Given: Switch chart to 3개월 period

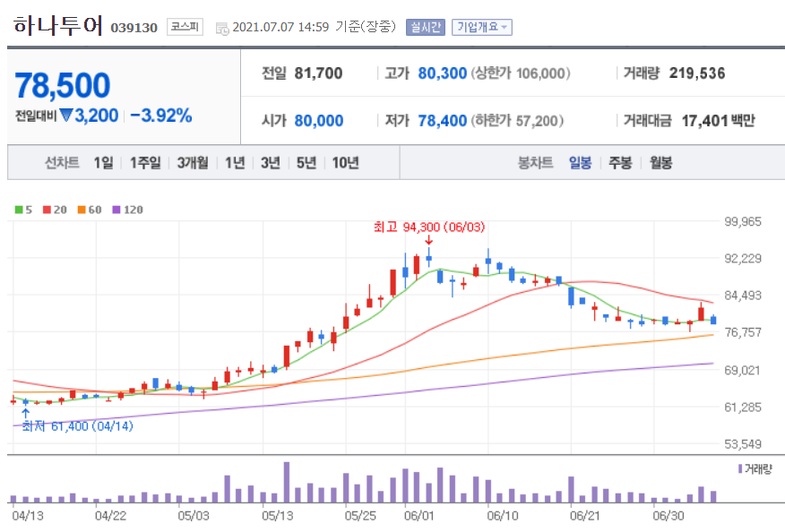Looking at the screenshot, I should 193,163.
